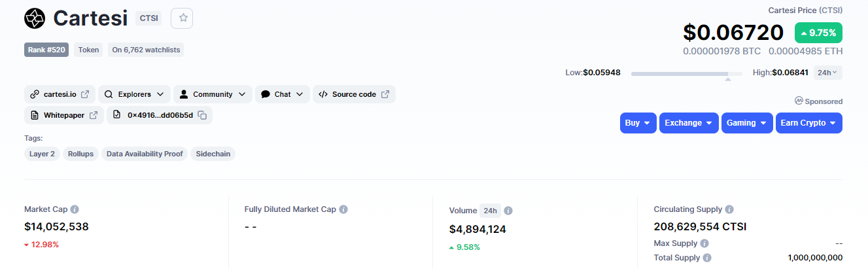This screenshot has height=280, width=868.
Task: Click the Circulating Supply info icon
Action: coord(729,209)
